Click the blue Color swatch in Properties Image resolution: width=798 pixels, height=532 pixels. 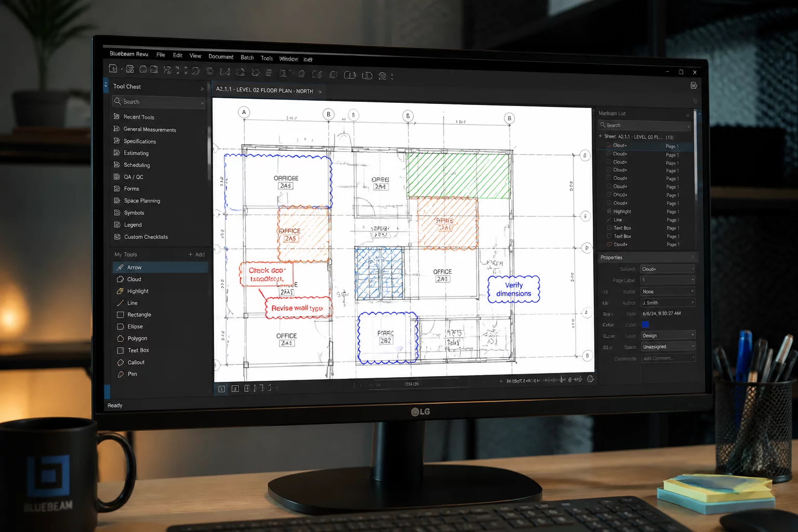645,325
